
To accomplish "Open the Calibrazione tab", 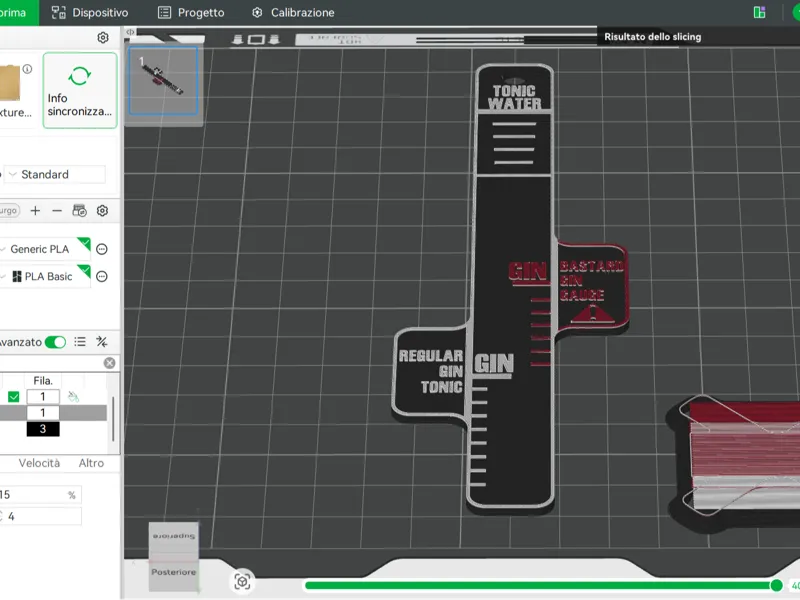I will (x=293, y=13).
